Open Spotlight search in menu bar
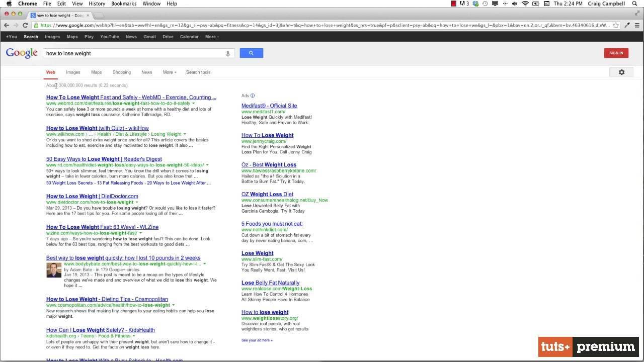Screen dimensions: 644x362 [635, 4]
